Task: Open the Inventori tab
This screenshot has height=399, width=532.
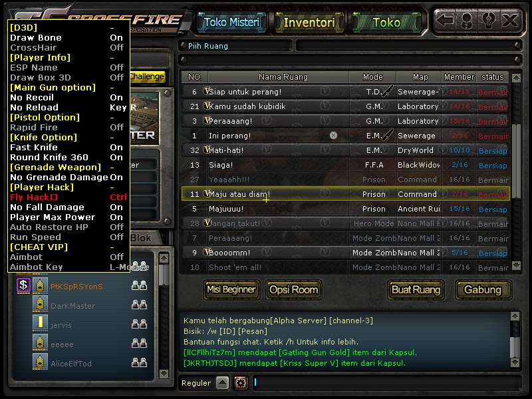Action: tap(309, 23)
